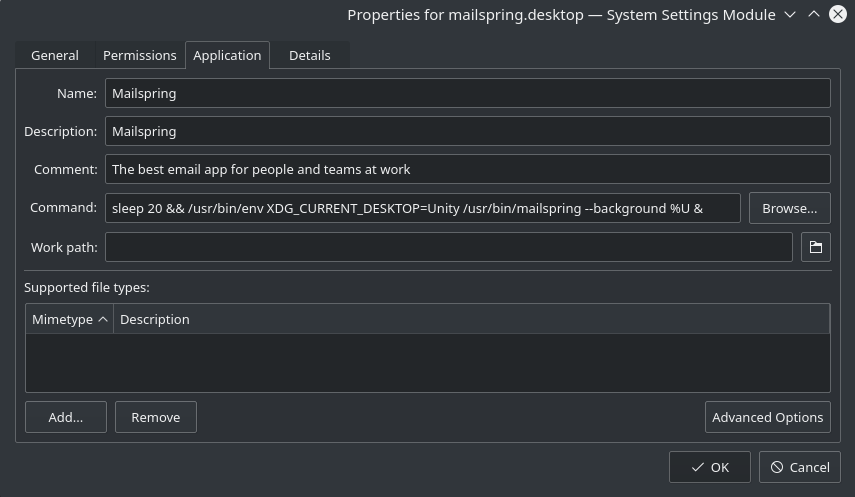Click the empty supported file types list
This screenshot has width=855, height=497.
coord(428,362)
